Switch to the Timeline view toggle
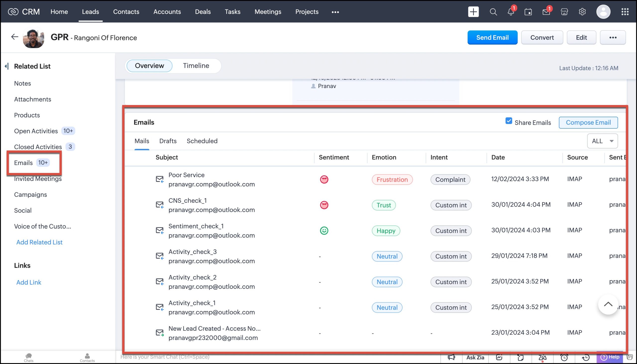Screen dimensions: 637x364 (196, 65)
